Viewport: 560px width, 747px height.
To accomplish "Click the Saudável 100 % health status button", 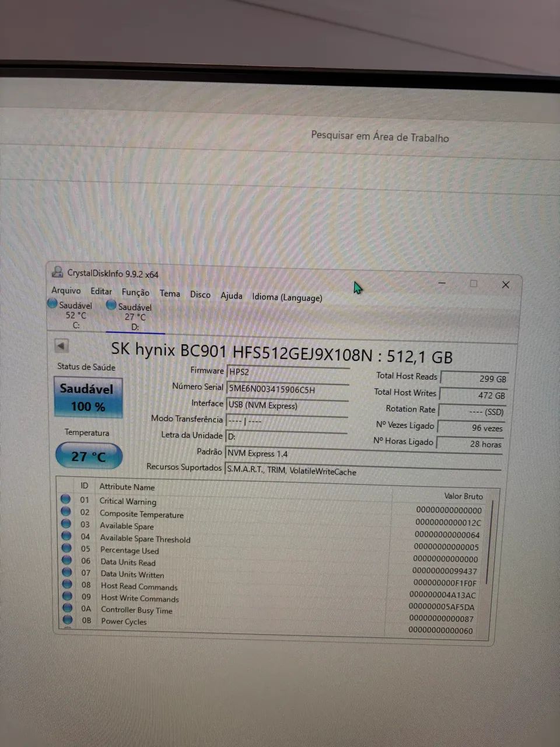I will [x=88, y=397].
